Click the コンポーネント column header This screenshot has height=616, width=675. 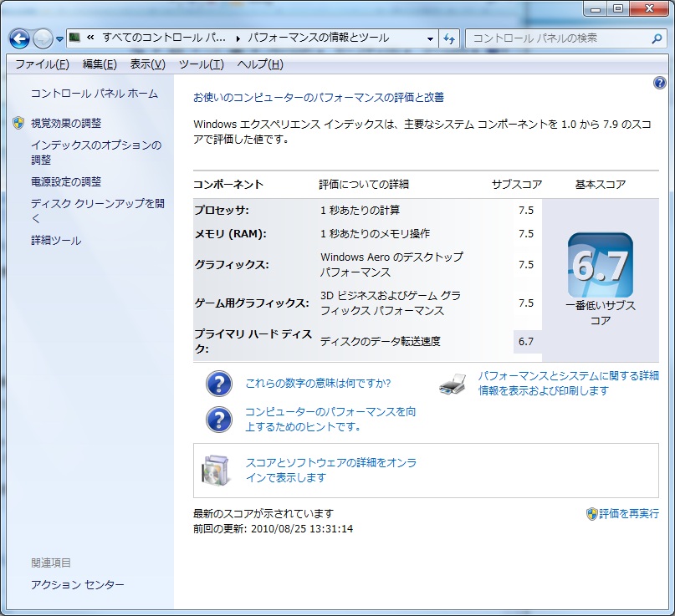(x=228, y=184)
